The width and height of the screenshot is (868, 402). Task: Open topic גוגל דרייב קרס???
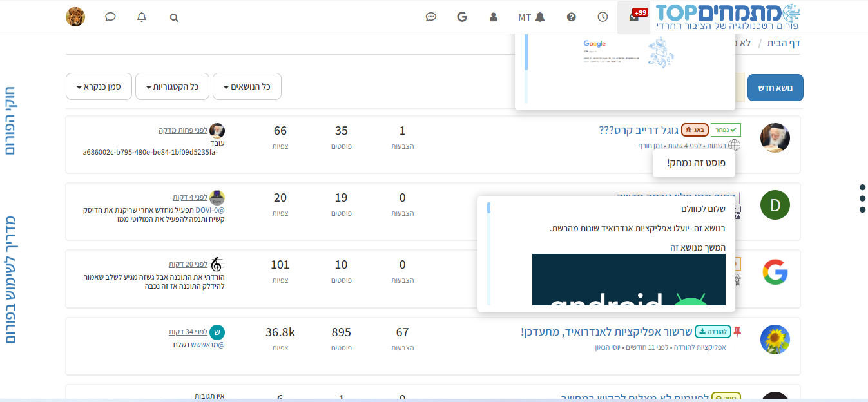click(637, 130)
